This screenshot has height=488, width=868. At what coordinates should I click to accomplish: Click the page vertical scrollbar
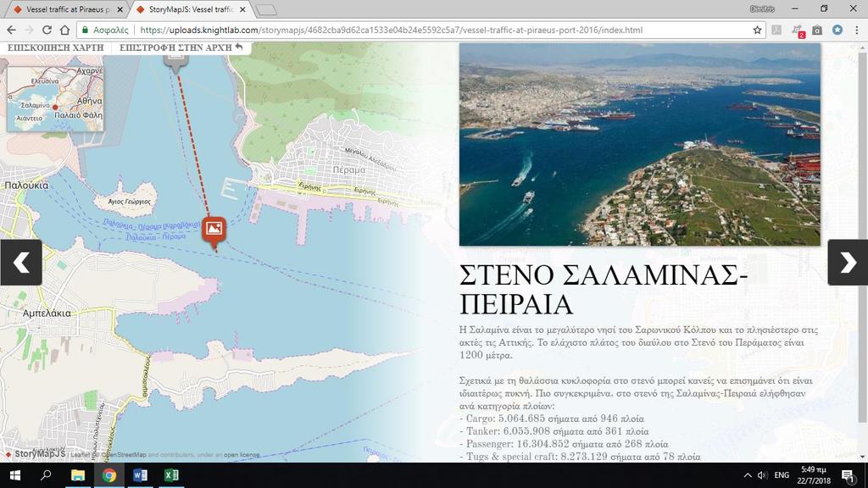coord(863,236)
